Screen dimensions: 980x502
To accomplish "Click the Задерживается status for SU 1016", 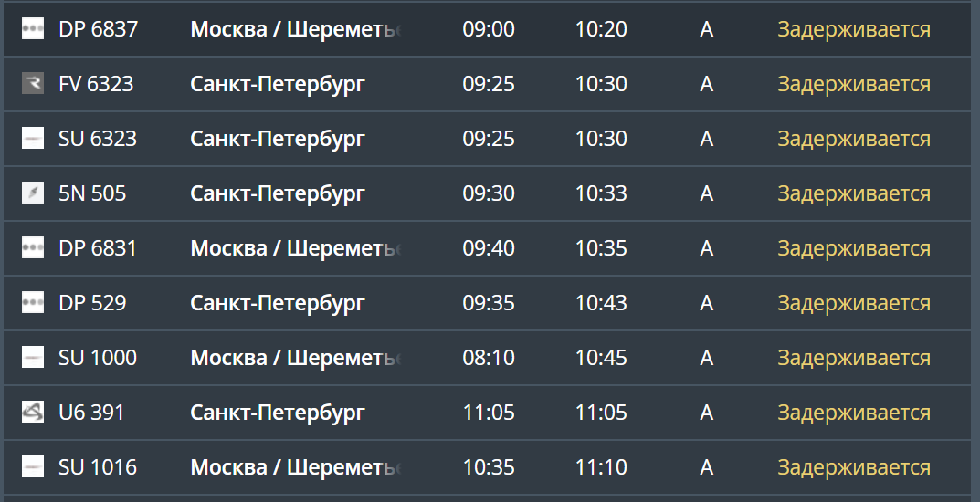I will (x=853, y=467).
